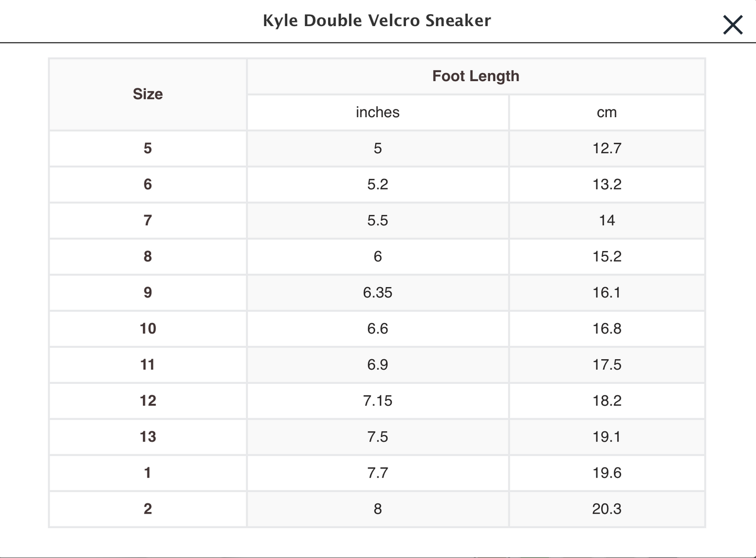756x558 pixels.
Task: Select the inches sub-header
Action: [377, 112]
